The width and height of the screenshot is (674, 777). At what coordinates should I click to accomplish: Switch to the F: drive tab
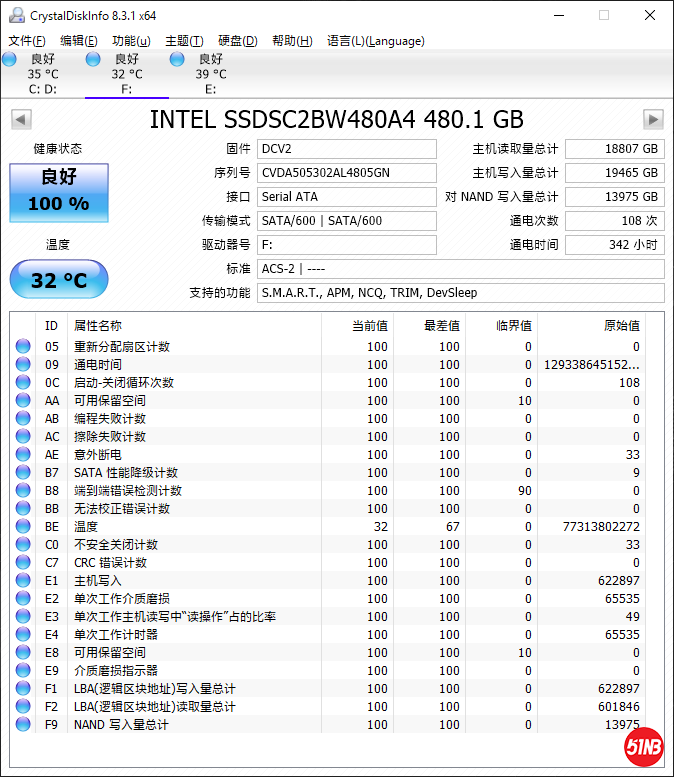coord(126,74)
